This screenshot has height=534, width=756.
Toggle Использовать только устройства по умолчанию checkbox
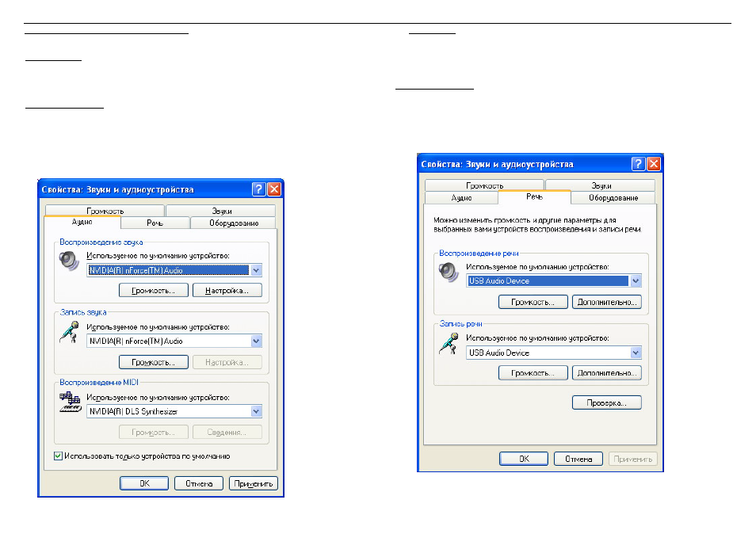58,456
